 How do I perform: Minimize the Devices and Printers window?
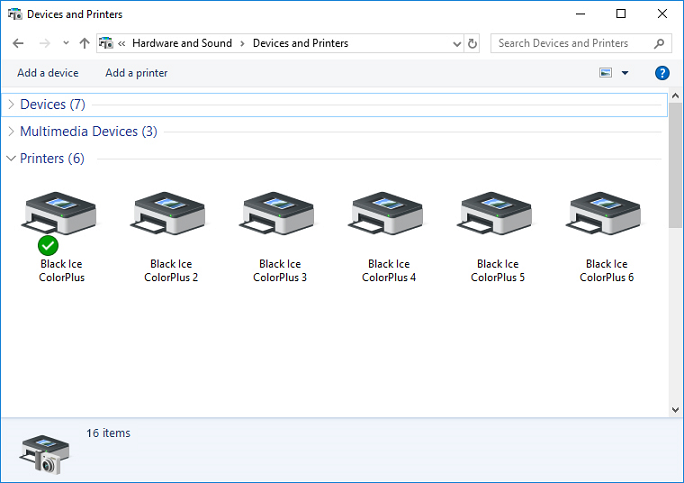pos(580,14)
